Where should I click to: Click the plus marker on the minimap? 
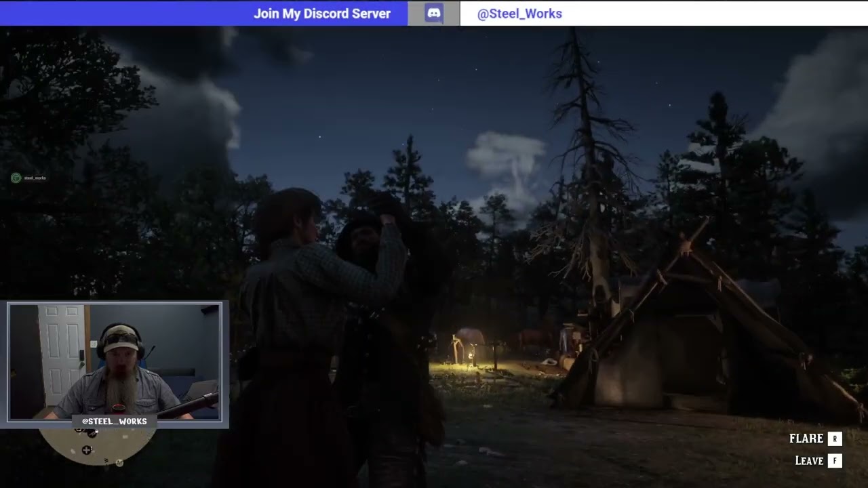coord(87,450)
